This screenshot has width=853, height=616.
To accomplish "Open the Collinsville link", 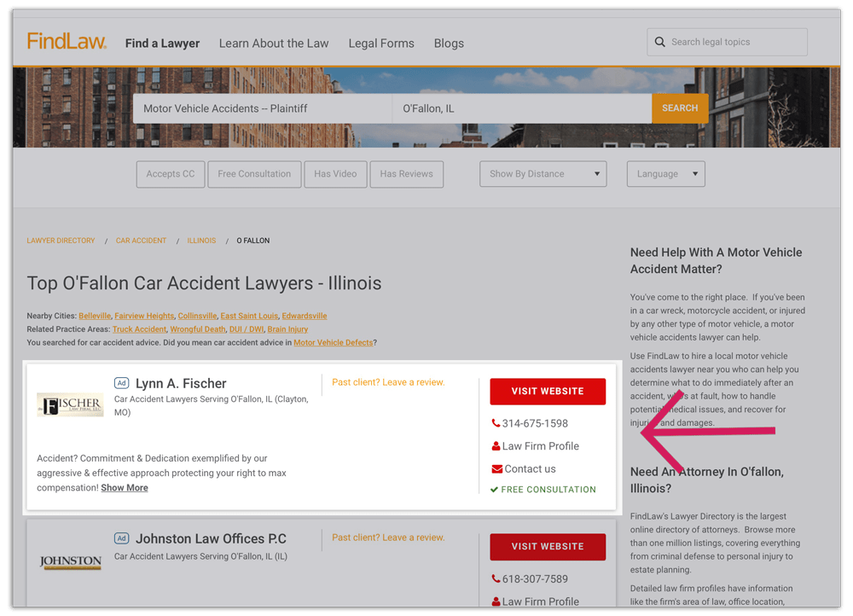I will [198, 316].
